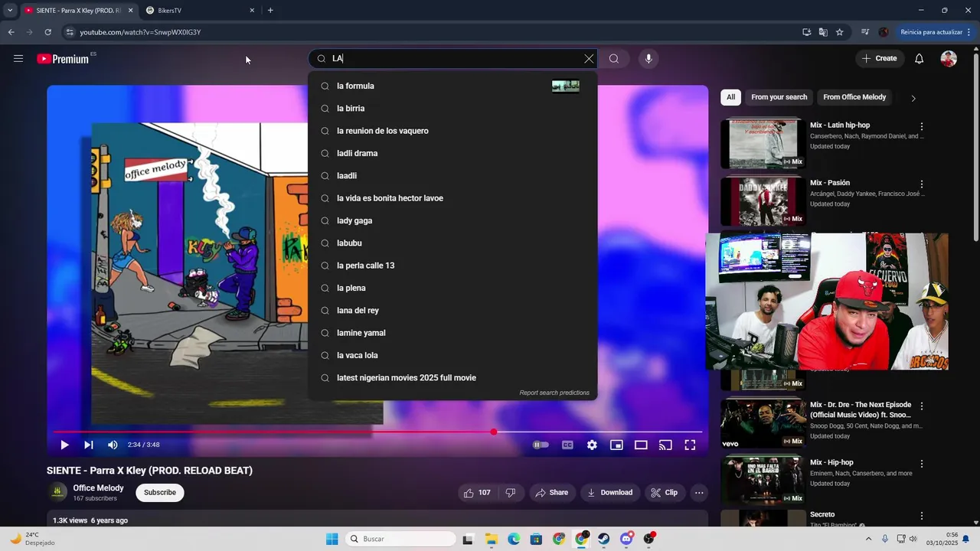
Task: Toggle theater mode
Action: point(641,445)
